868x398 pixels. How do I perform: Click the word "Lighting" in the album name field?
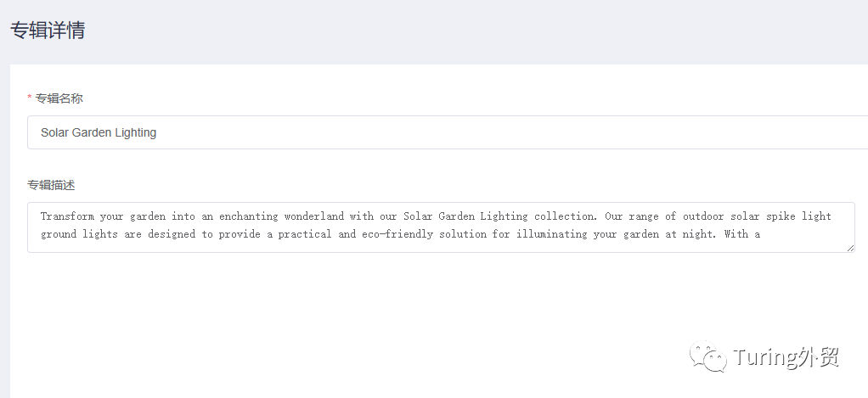tap(133, 132)
